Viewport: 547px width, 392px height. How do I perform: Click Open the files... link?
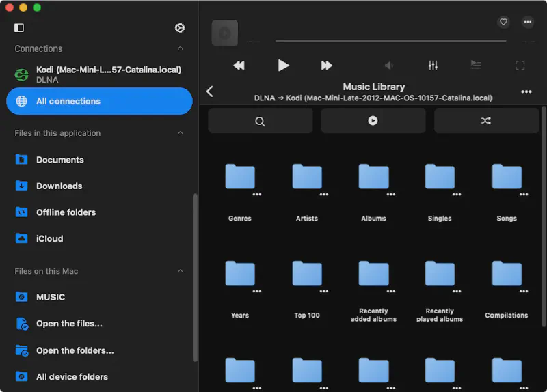[69, 324]
